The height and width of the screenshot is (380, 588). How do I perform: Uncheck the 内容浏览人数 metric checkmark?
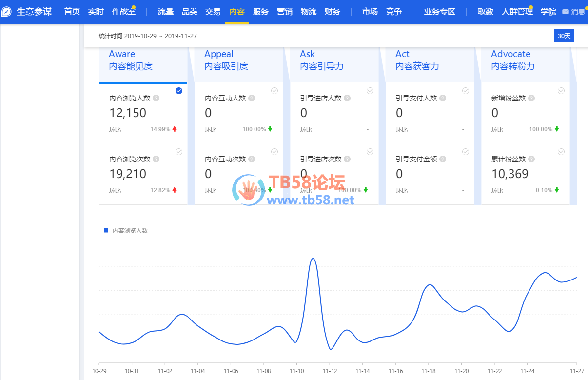tap(179, 91)
